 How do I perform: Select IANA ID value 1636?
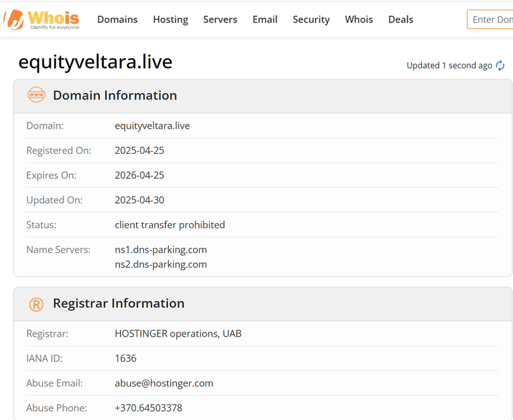pyautogui.click(x=126, y=358)
